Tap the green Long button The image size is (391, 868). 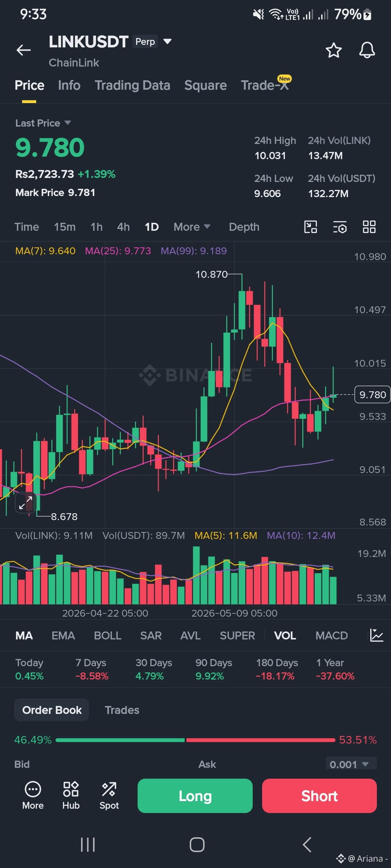click(195, 796)
